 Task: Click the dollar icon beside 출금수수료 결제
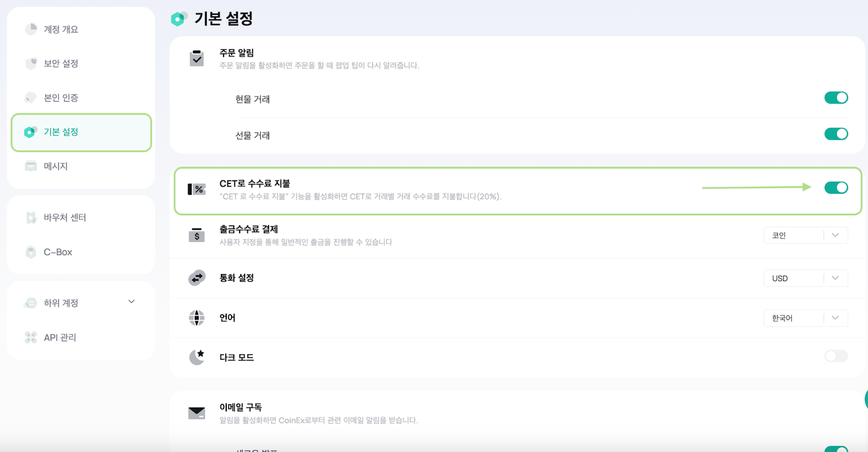tap(196, 235)
